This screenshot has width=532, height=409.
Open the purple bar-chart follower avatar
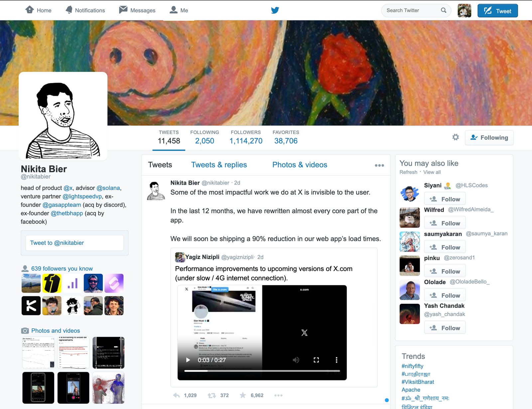72,283
